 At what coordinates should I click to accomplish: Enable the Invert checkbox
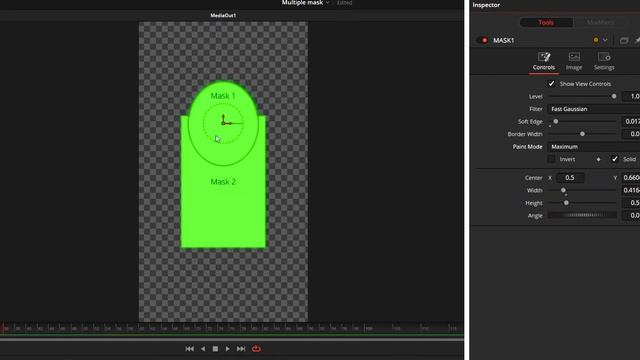point(551,159)
